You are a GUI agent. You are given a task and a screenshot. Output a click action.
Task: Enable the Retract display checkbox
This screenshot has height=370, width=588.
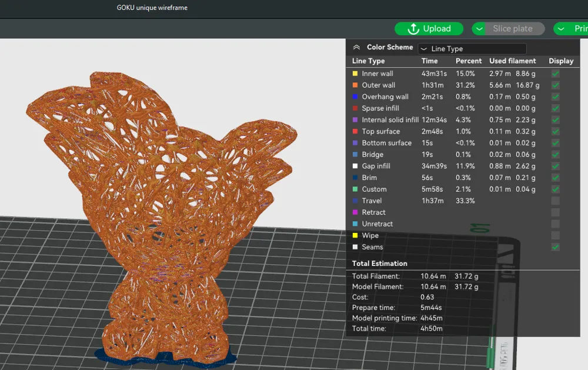[556, 212]
